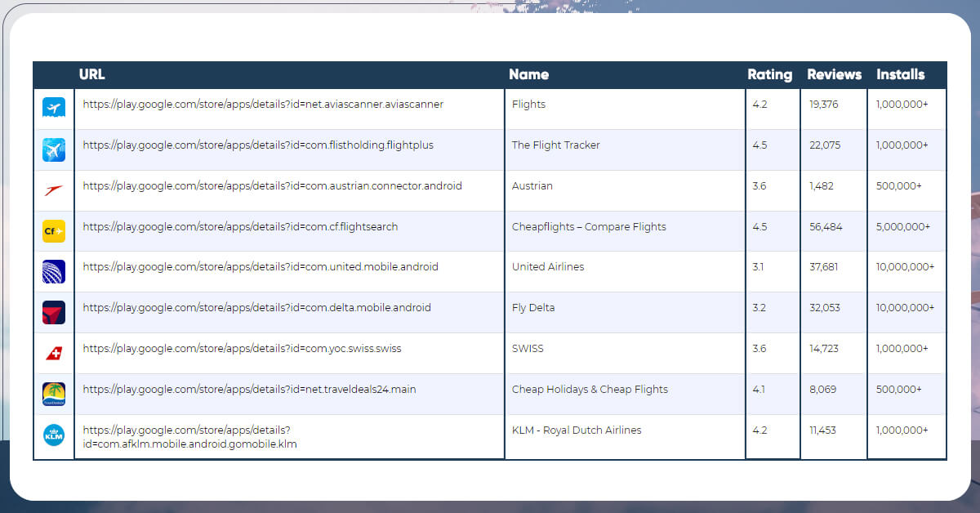Click the 4.1 rating for Cheap Holidays

[x=759, y=390]
